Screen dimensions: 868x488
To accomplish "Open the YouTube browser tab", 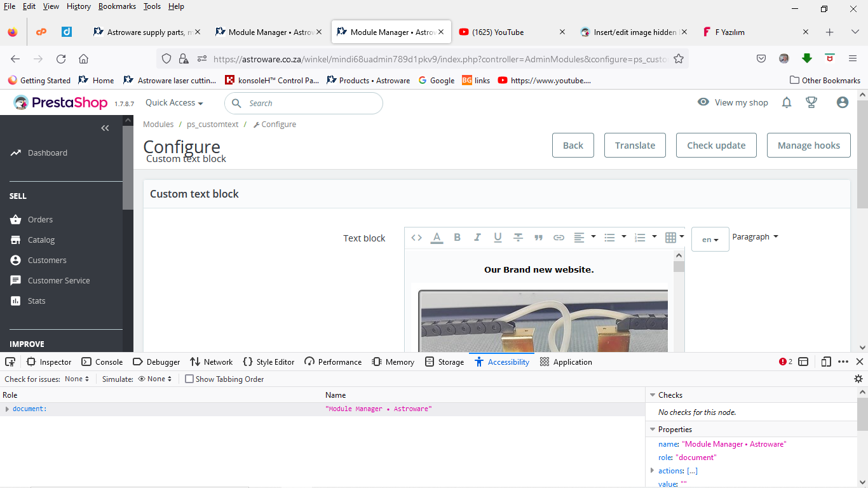I will [512, 32].
